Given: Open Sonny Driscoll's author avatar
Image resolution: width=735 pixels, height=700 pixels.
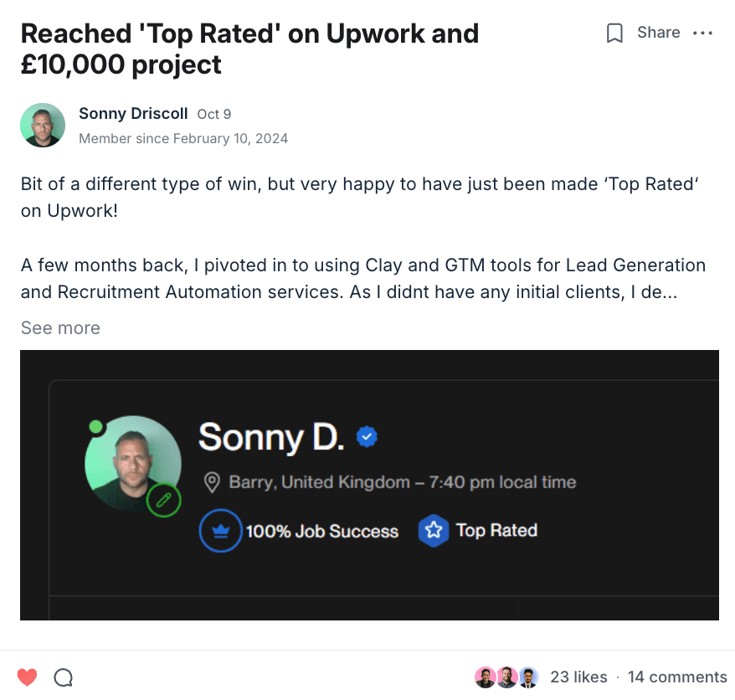Looking at the screenshot, I should point(43,126).
